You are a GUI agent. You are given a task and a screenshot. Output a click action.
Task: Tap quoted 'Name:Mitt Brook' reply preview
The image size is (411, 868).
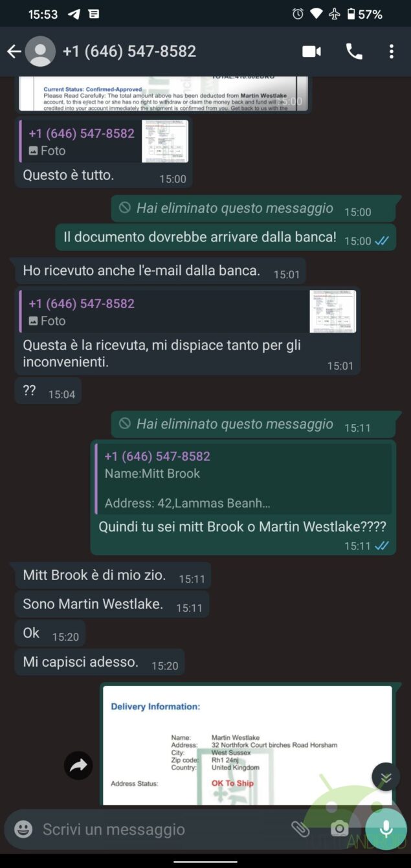point(243,479)
